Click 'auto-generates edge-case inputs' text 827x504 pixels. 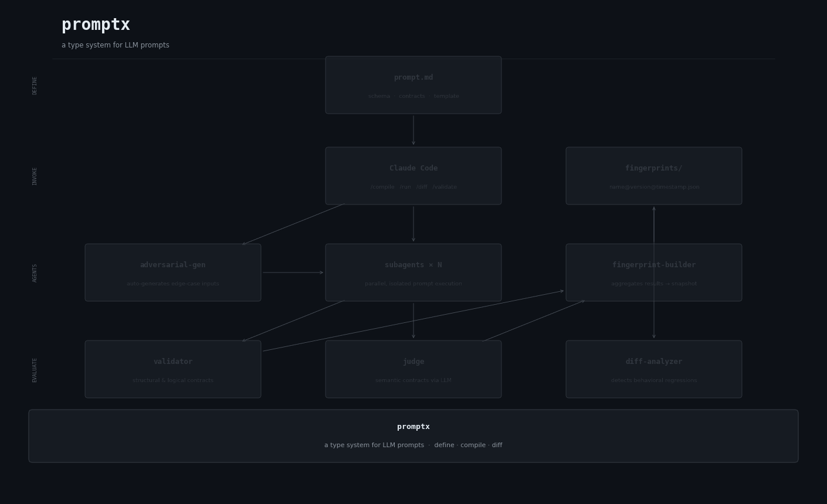(x=173, y=284)
